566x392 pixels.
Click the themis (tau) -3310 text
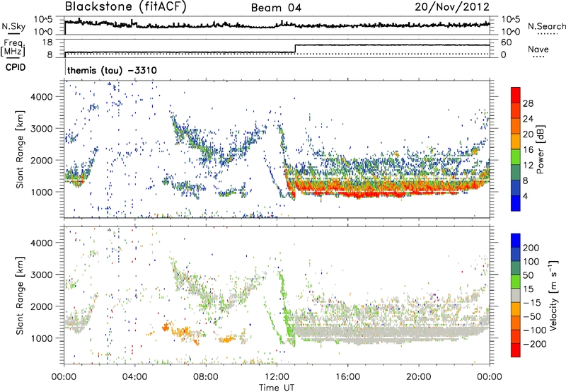(112, 70)
